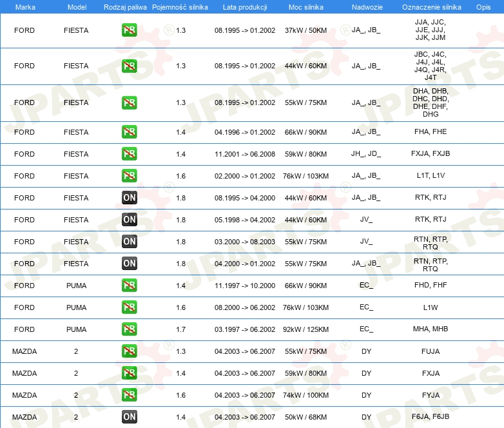Click the petrol icon for Puma 1.4
The image size is (504, 428).
click(129, 286)
